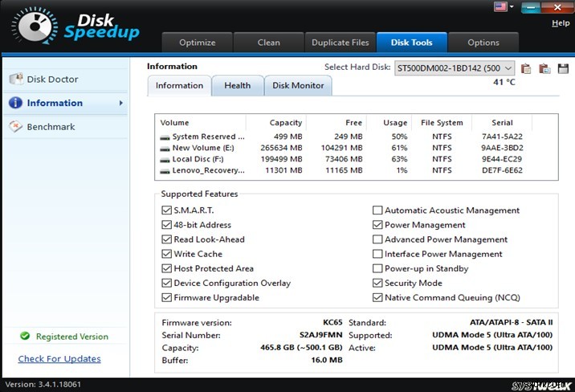Expand the Information sidebar arrow
575x392 pixels.
pos(121,103)
